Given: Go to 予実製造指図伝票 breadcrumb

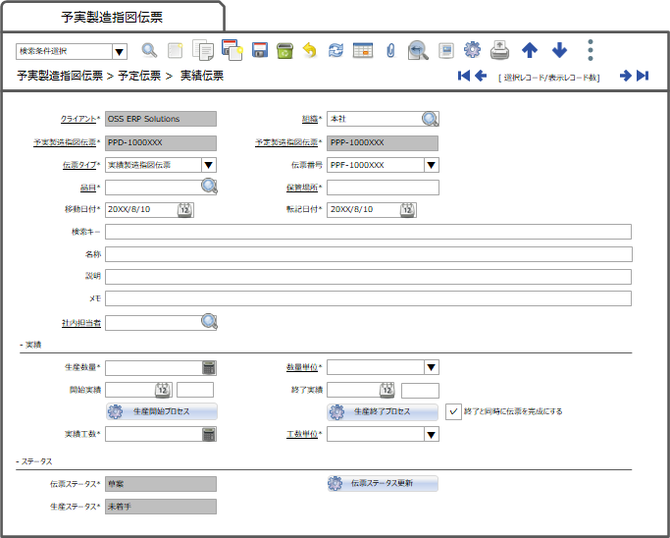Looking at the screenshot, I should [x=60, y=76].
